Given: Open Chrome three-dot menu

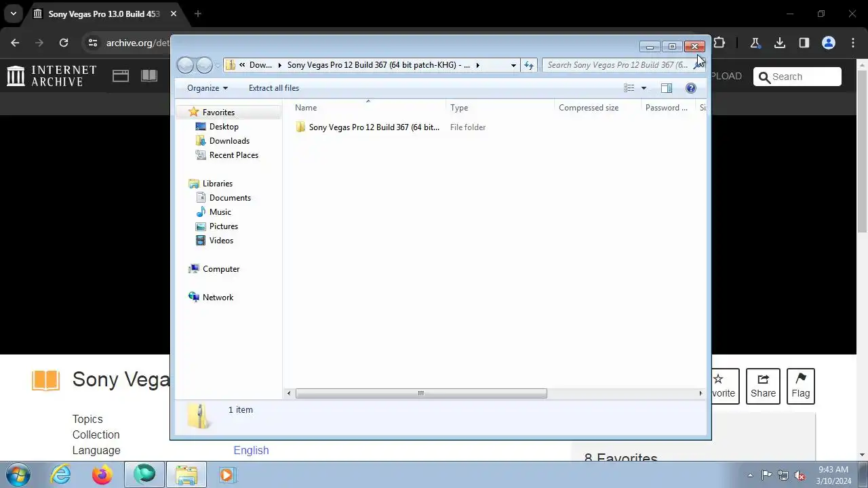Looking at the screenshot, I should click(853, 43).
